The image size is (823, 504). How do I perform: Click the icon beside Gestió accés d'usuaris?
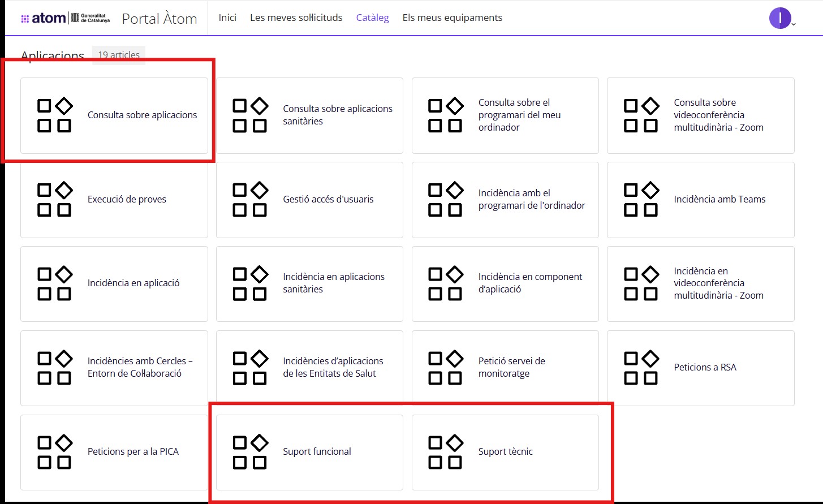(250, 199)
